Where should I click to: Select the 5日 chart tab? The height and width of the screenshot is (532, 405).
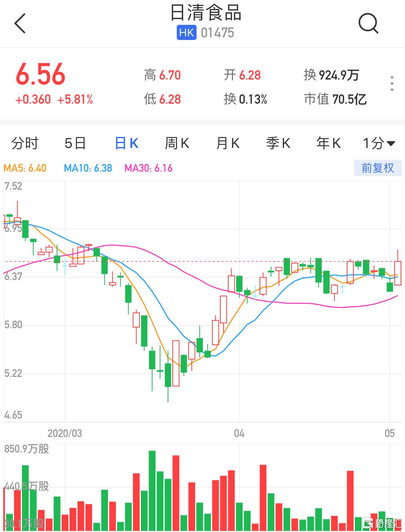pos(75,143)
